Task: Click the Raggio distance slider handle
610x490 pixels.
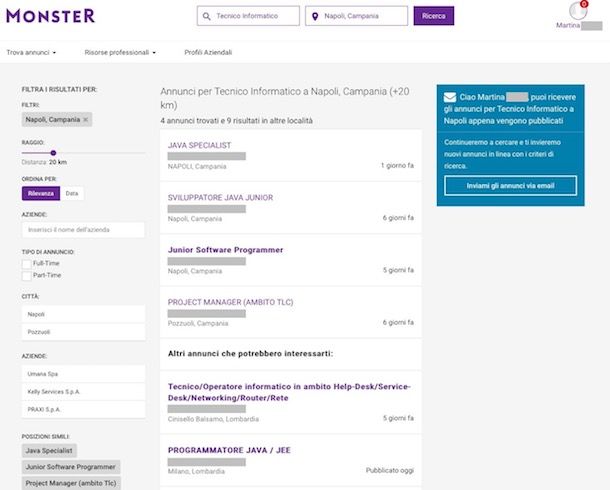Action: point(53,153)
